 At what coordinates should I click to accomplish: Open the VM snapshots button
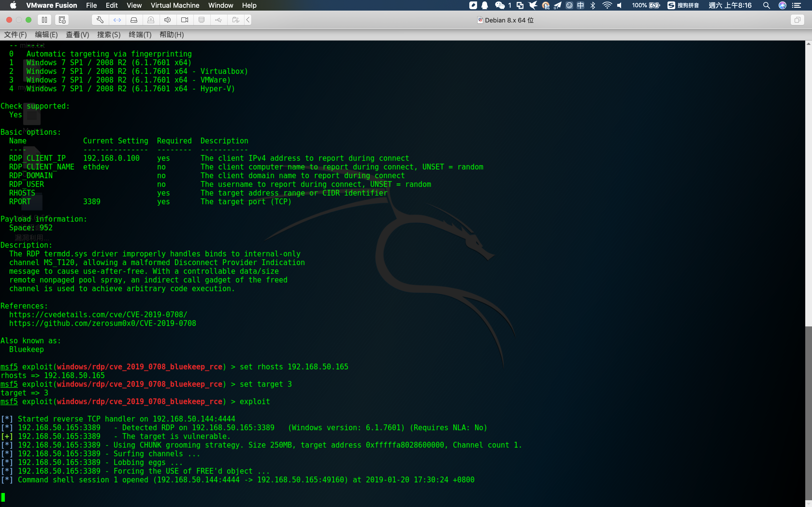click(x=62, y=20)
